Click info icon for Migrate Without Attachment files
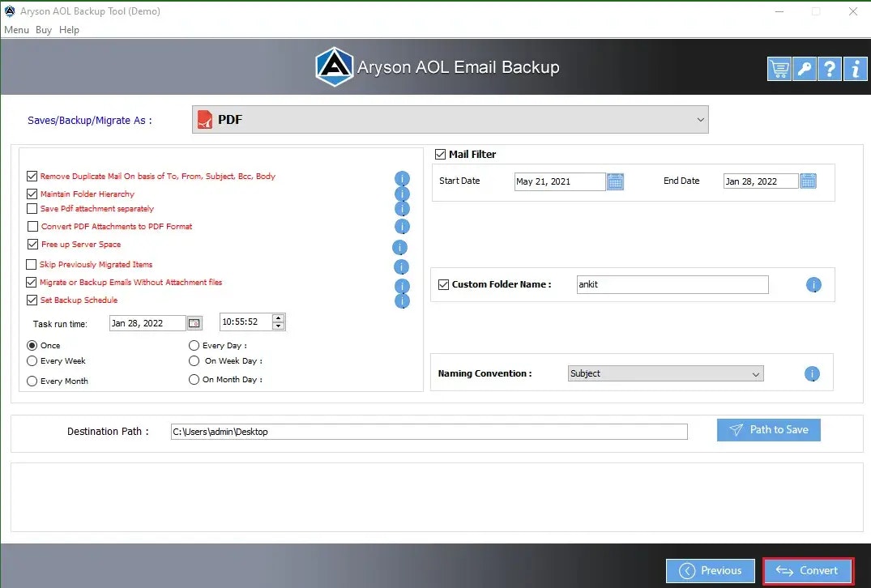The image size is (871, 588). (402, 286)
